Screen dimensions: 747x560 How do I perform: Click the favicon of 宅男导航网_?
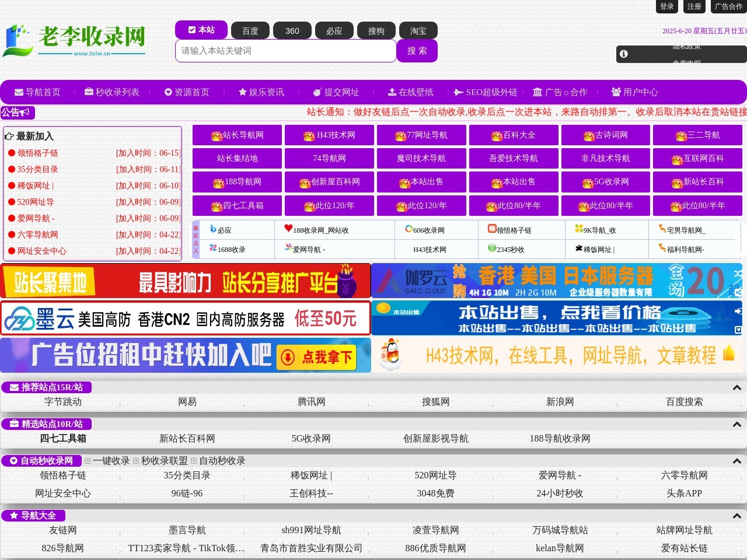click(x=662, y=229)
